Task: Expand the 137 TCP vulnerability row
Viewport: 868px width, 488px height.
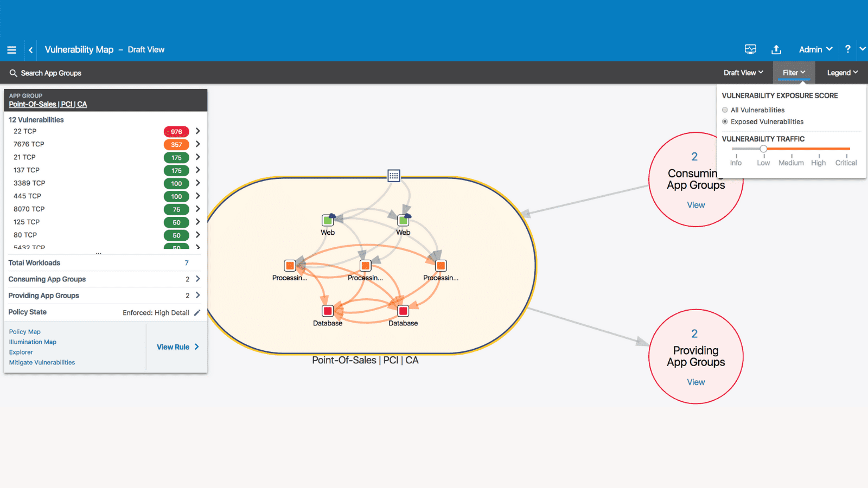Action: coord(198,170)
